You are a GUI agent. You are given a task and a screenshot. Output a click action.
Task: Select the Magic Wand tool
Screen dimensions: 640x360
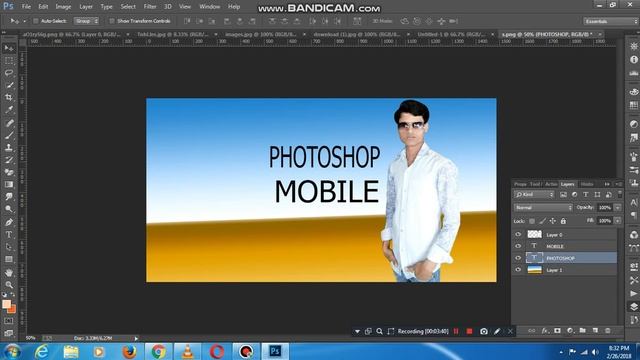point(9,85)
